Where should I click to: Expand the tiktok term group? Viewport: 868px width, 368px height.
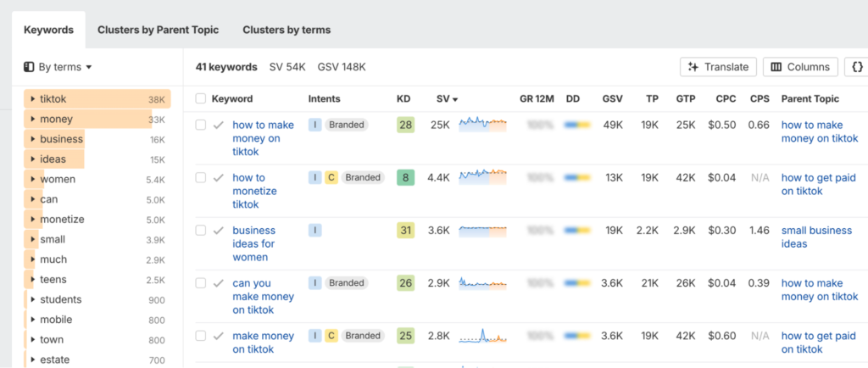point(33,99)
